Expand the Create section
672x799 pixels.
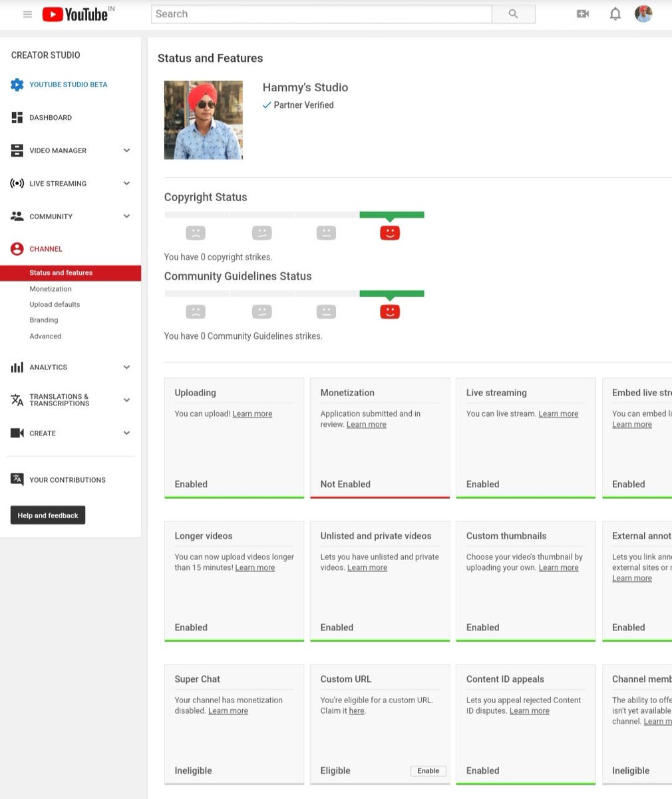(126, 433)
